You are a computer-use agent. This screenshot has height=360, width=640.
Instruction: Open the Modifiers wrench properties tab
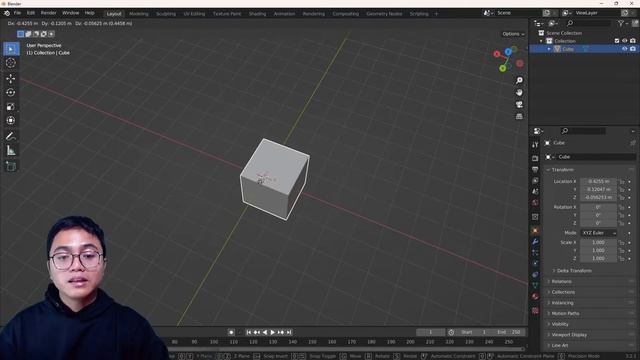pyautogui.click(x=535, y=242)
